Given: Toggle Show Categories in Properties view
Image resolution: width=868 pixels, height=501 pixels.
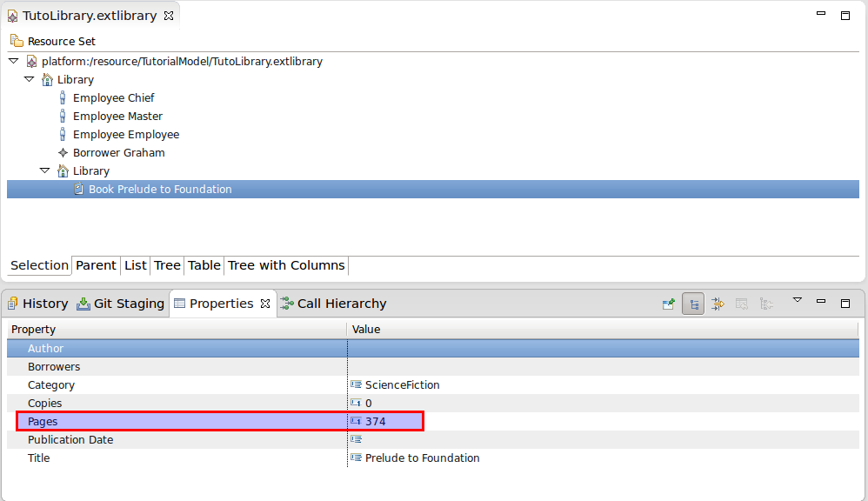Looking at the screenshot, I should [x=693, y=304].
